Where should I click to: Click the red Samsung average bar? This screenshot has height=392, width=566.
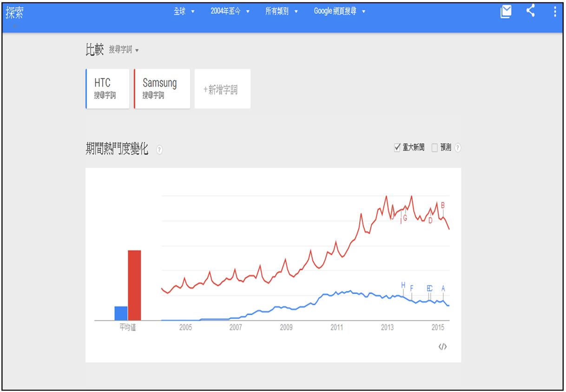(x=134, y=285)
